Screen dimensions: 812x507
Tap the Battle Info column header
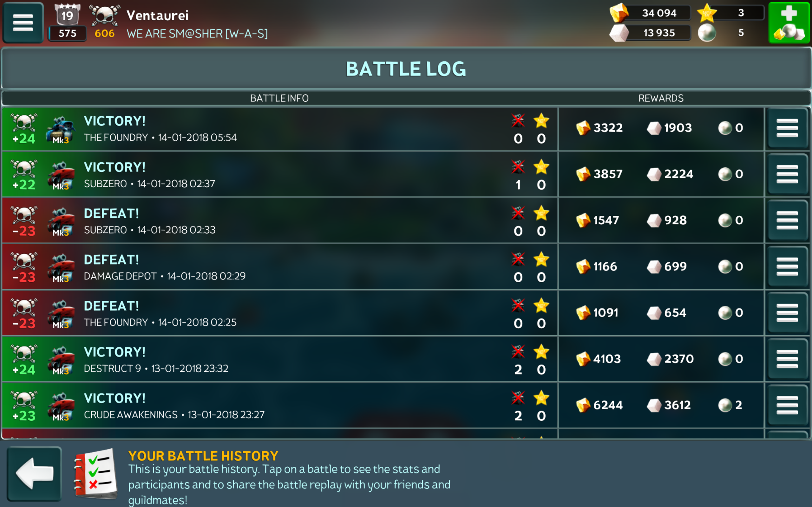coord(279,98)
